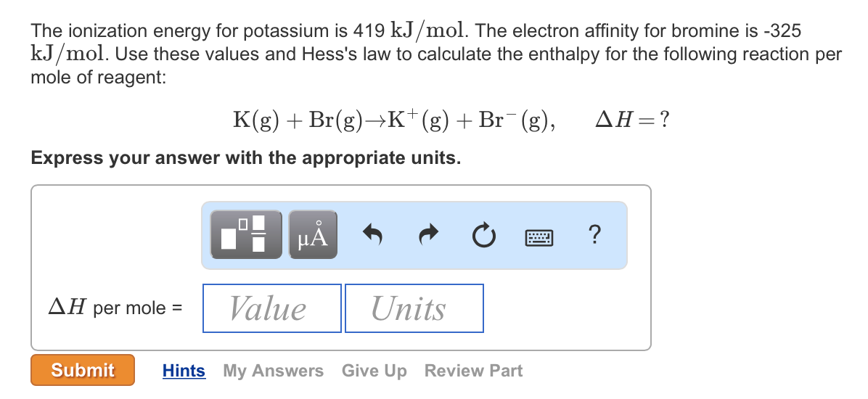
Task: Choose the Give Up option
Action: (x=374, y=371)
